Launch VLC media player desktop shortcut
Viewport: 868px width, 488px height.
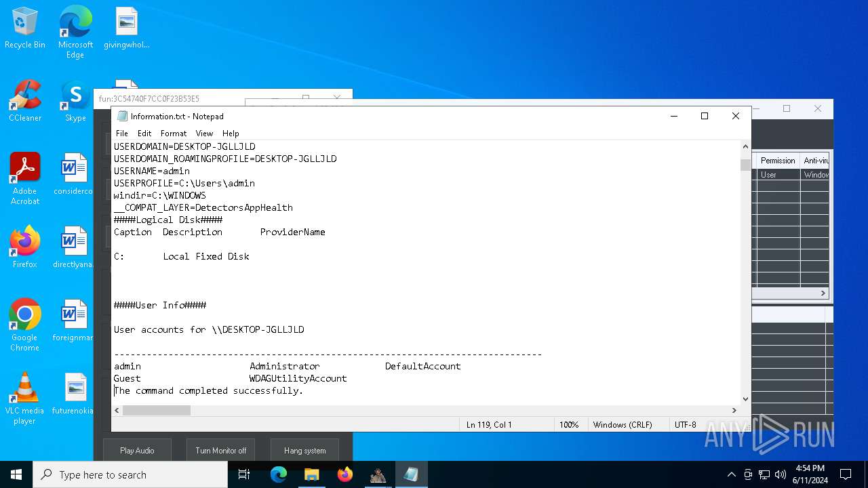point(25,399)
